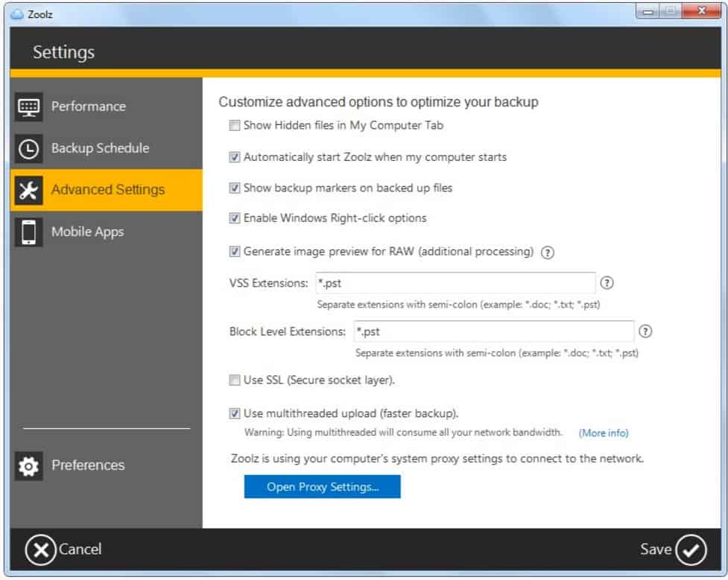Open help icon for RAW image preview

[548, 252]
